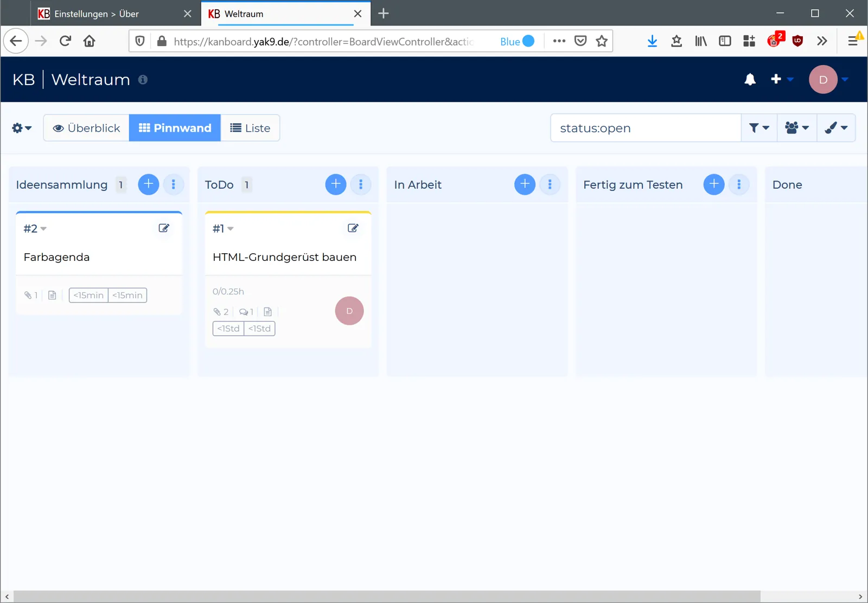Open the plus create-new dropdown in header

(x=782, y=80)
